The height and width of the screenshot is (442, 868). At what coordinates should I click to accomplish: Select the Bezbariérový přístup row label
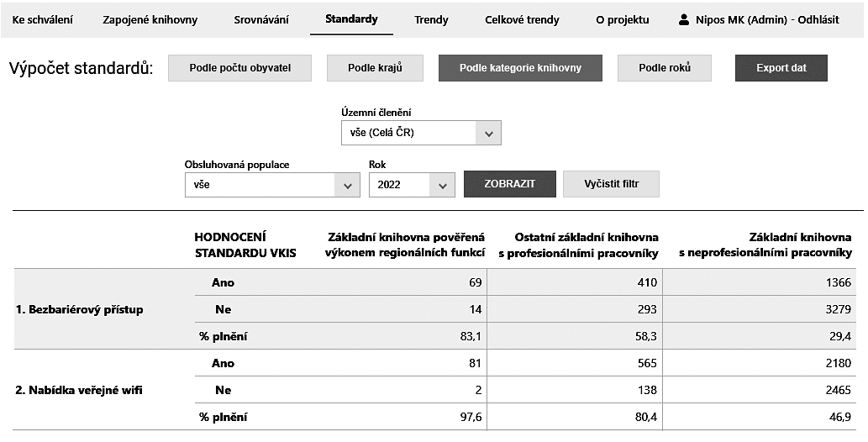tap(79, 309)
